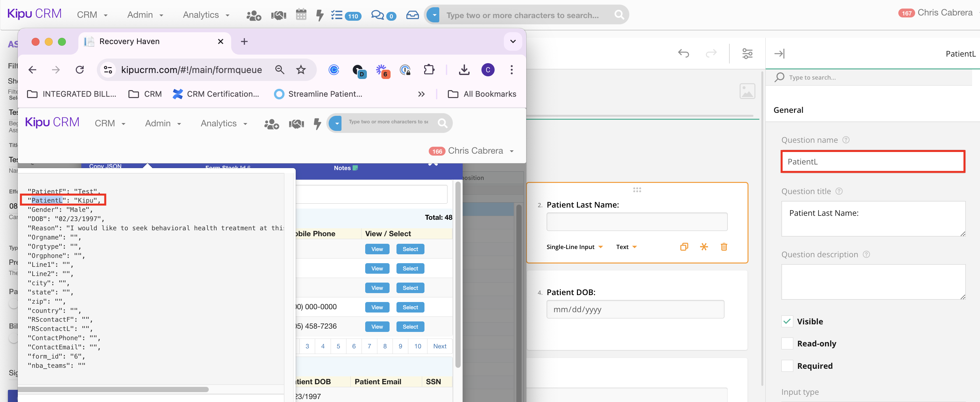This screenshot has width=980, height=402.
Task: Collapse the properties panel arrow icon
Action: coord(779,54)
